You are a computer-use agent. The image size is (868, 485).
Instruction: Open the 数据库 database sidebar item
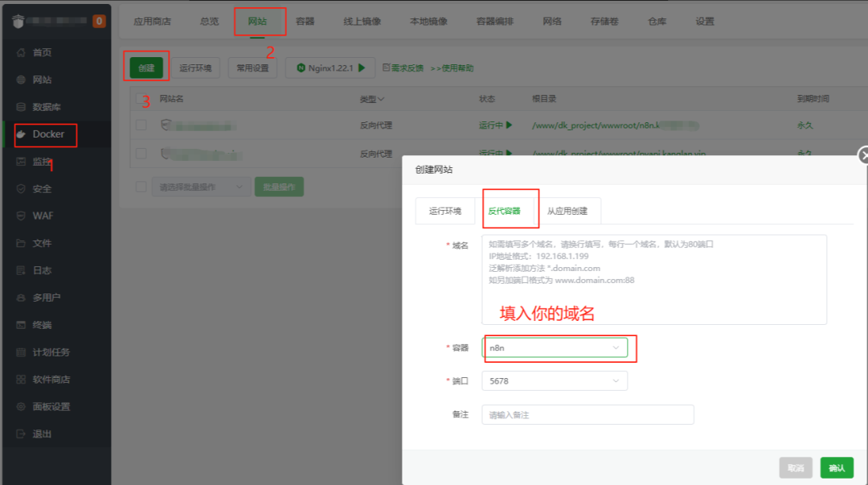[x=46, y=107]
